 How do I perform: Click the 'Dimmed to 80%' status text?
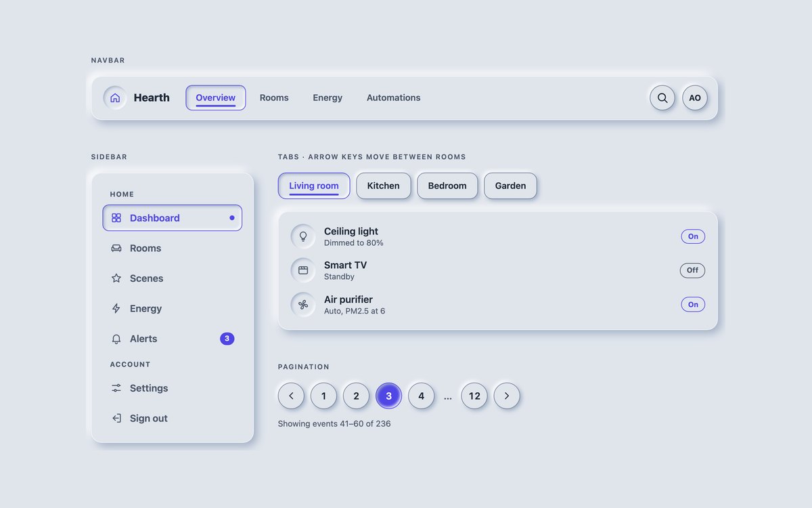[354, 243]
